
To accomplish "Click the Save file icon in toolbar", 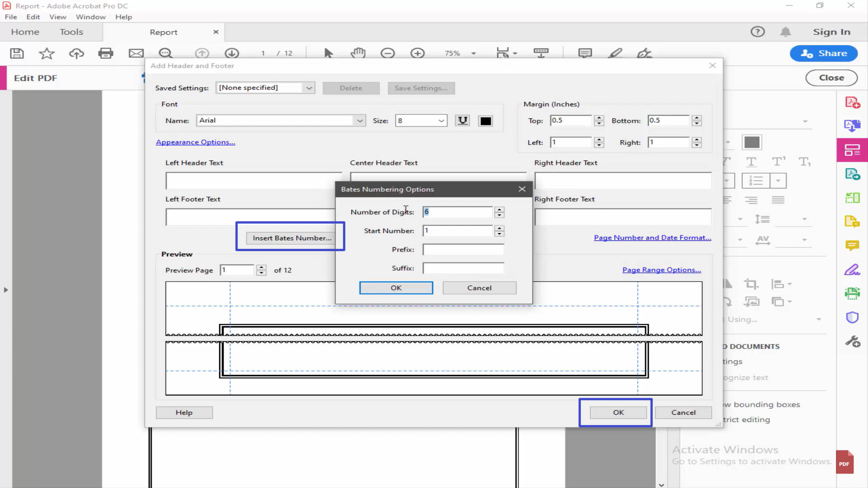I will coord(17,53).
